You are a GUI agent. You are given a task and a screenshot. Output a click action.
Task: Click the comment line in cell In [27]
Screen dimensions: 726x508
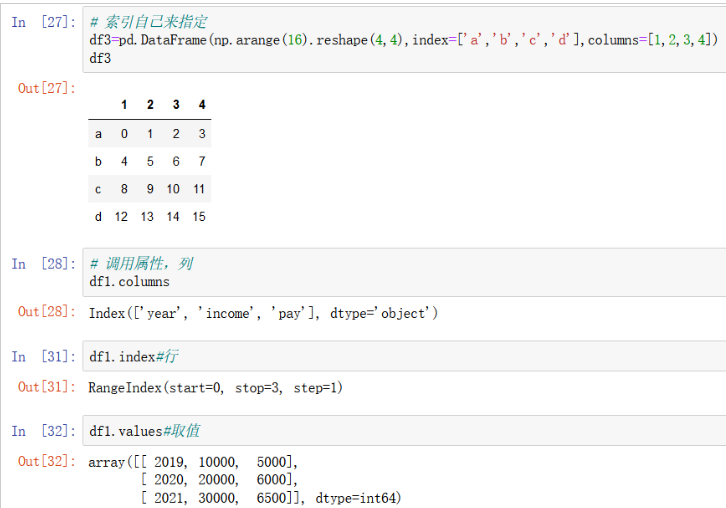click(x=149, y=22)
